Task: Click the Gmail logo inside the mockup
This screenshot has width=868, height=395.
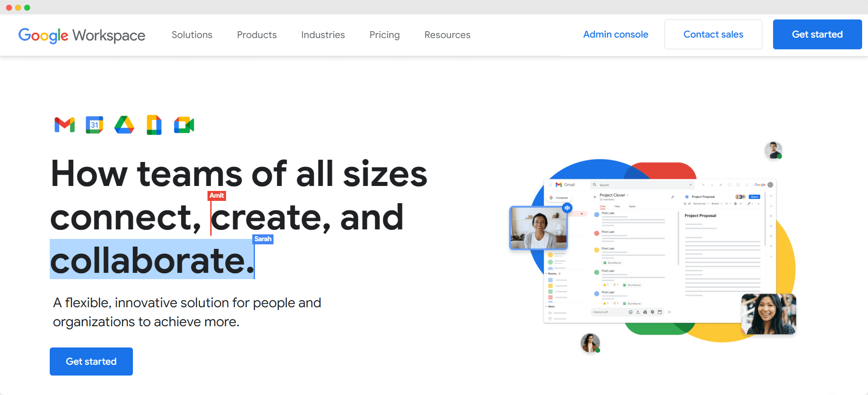Action: (565, 185)
